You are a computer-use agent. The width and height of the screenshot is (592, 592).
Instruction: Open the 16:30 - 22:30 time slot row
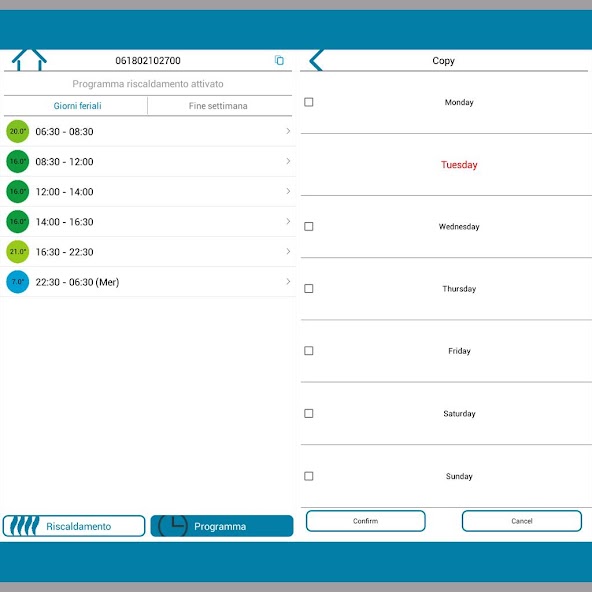tap(148, 252)
